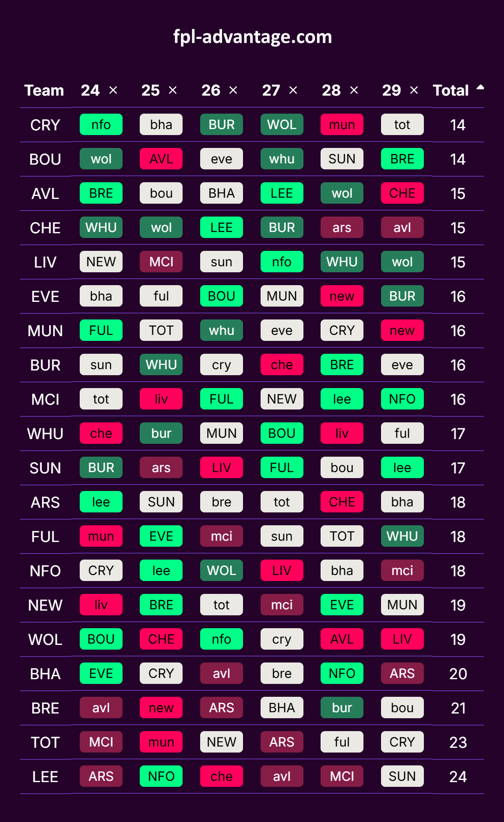This screenshot has height=822, width=504.
Task: Click Tottenham's total value of 23
Action: 458,742
